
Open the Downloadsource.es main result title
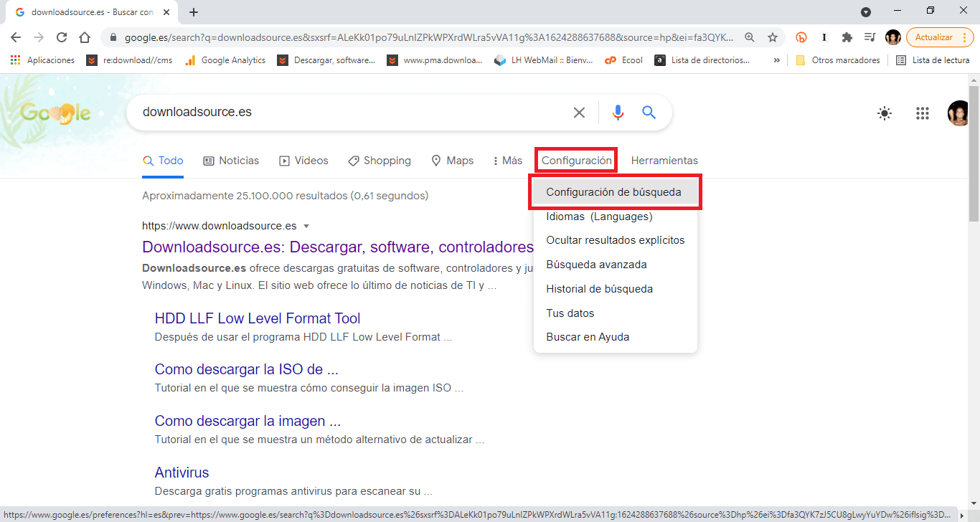click(x=338, y=247)
